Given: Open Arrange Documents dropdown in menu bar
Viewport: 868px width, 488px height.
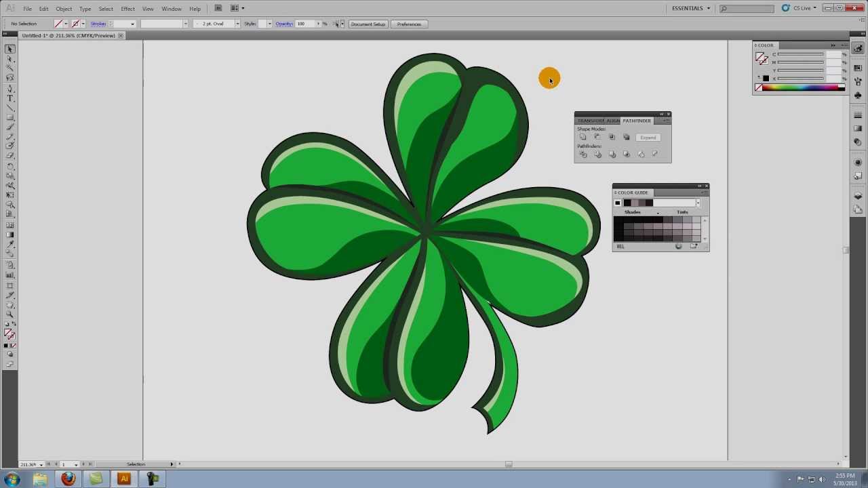Looking at the screenshot, I should (237, 8).
